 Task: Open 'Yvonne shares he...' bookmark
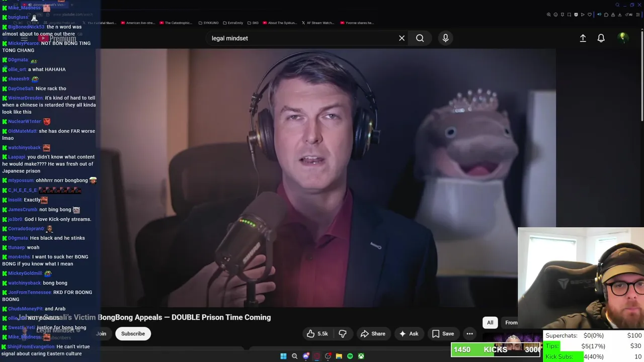357,23
